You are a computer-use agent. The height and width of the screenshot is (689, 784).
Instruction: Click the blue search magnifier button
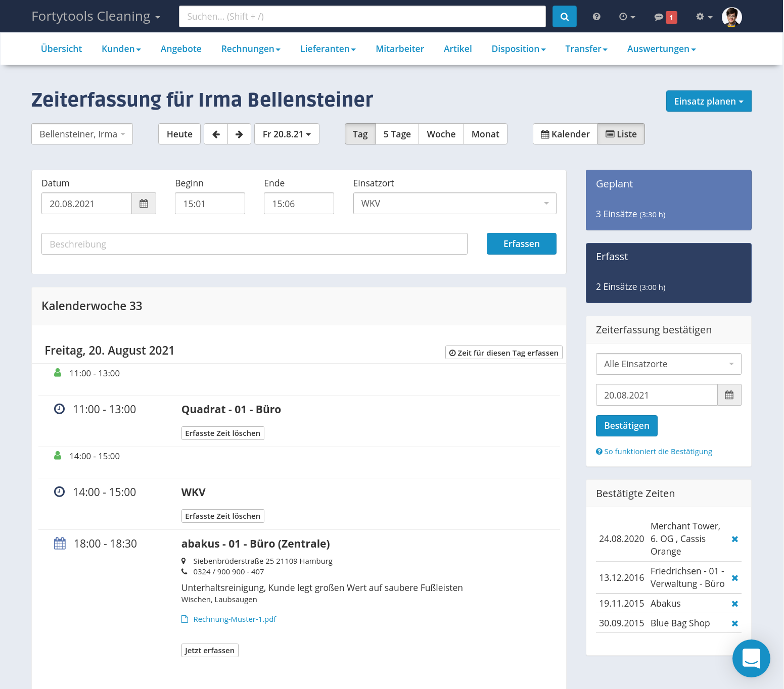tap(565, 17)
